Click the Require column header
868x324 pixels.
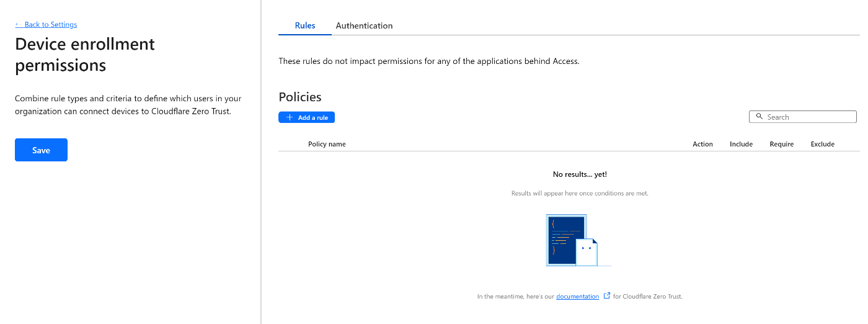(782, 144)
